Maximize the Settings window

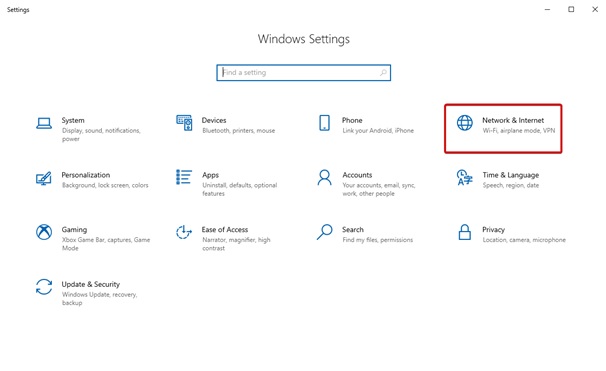pyautogui.click(x=571, y=9)
